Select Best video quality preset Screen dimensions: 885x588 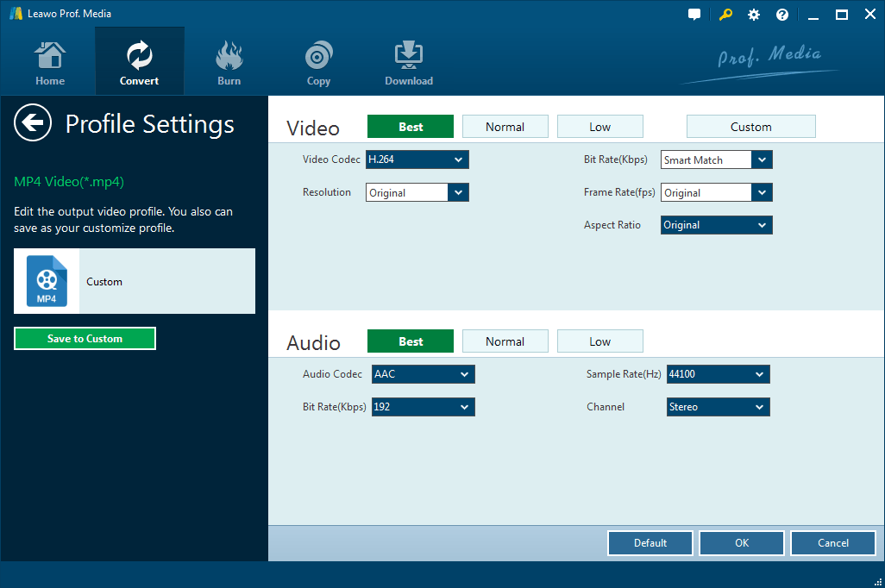tap(411, 127)
